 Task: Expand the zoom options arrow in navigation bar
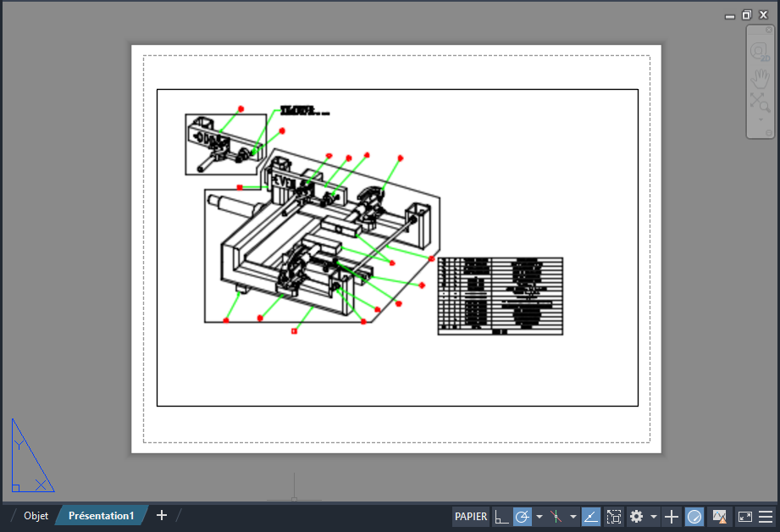[x=761, y=119]
